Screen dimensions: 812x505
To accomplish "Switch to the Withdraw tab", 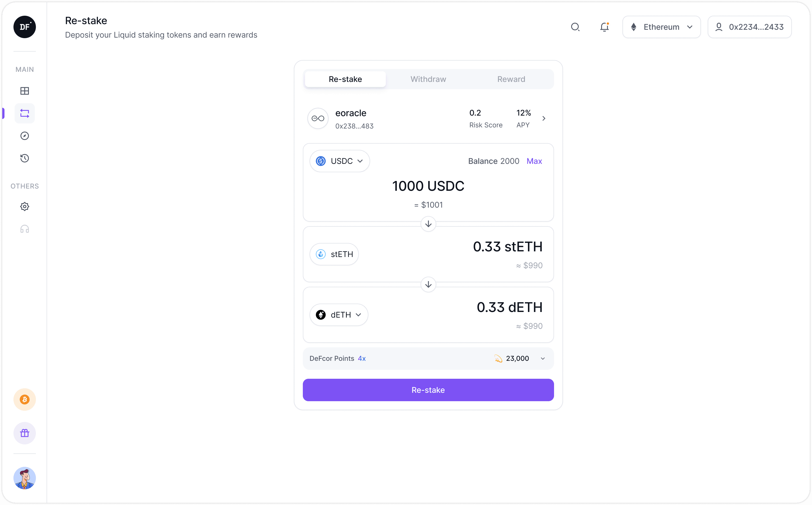I will 428,79.
